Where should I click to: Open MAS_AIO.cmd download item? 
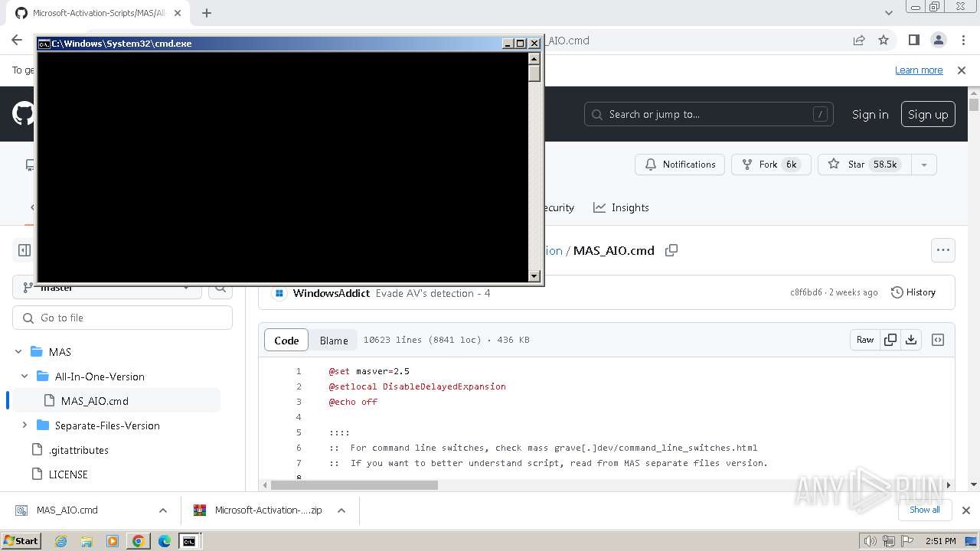[x=67, y=510]
